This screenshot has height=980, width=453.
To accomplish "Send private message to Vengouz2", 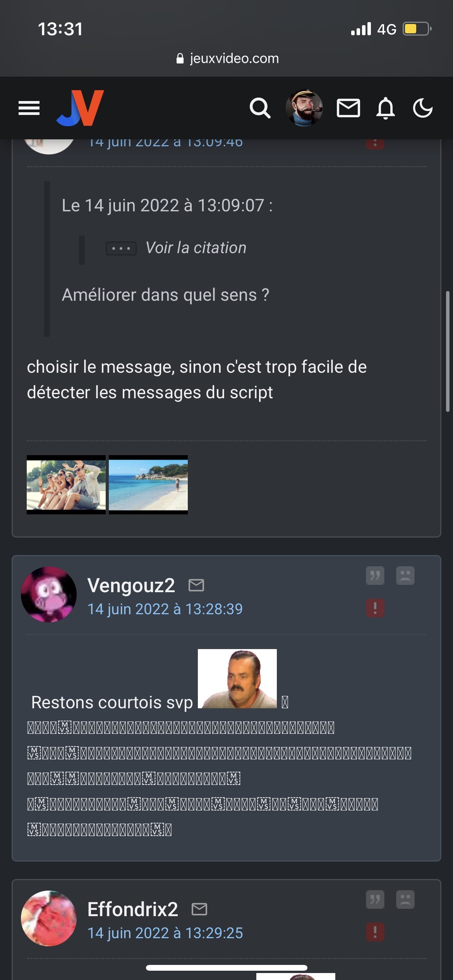I will 196,585.
